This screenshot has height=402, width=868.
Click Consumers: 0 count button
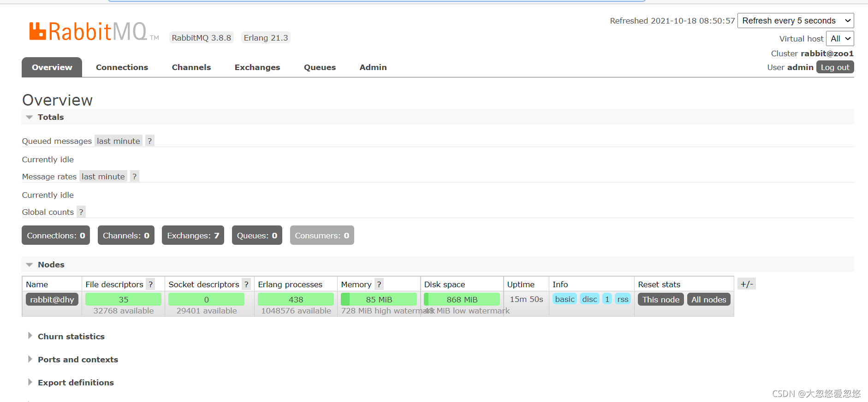pyautogui.click(x=322, y=235)
